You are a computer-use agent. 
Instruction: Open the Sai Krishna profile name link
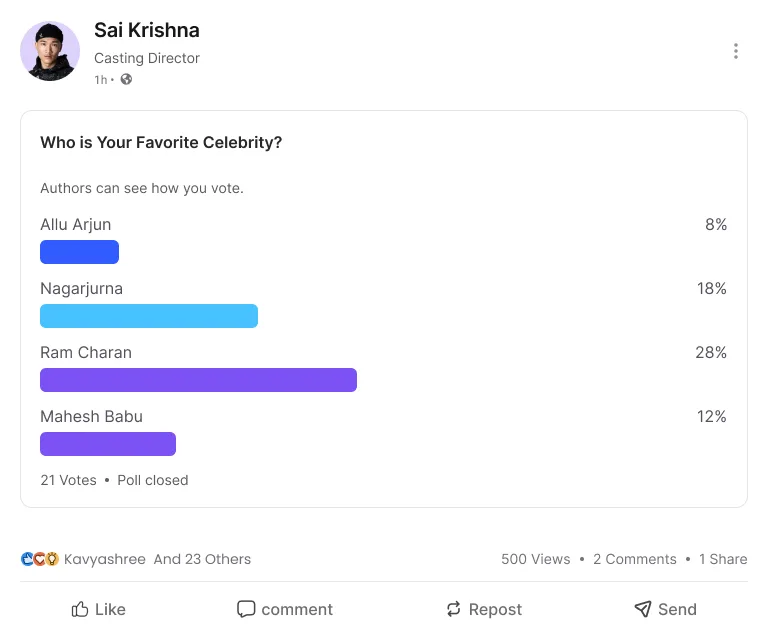pos(146,30)
